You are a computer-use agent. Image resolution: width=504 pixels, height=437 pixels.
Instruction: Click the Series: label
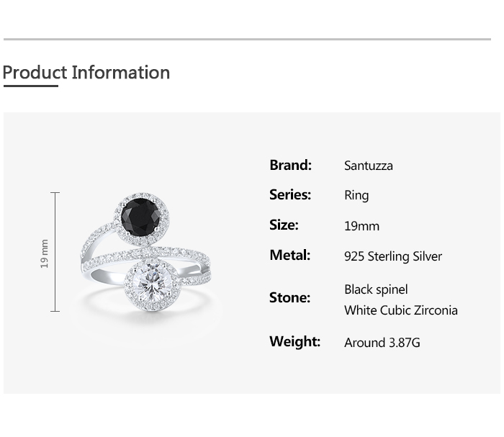[290, 194]
